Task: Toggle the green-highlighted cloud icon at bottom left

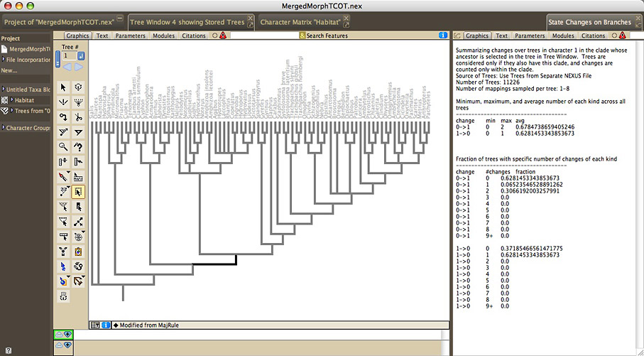Action: (x=63, y=335)
